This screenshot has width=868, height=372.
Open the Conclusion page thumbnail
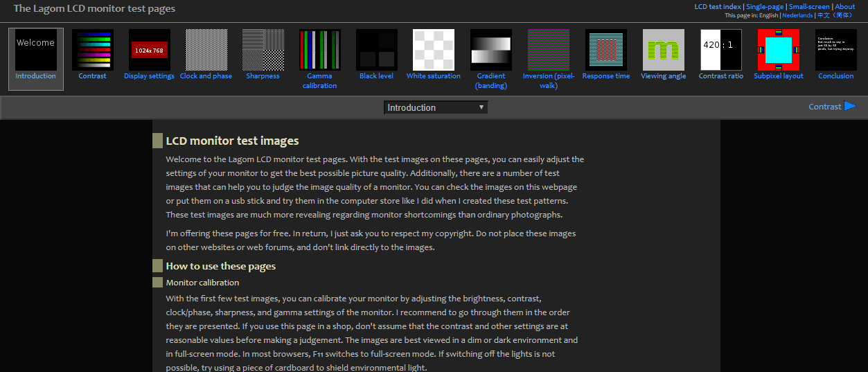pyautogui.click(x=835, y=49)
